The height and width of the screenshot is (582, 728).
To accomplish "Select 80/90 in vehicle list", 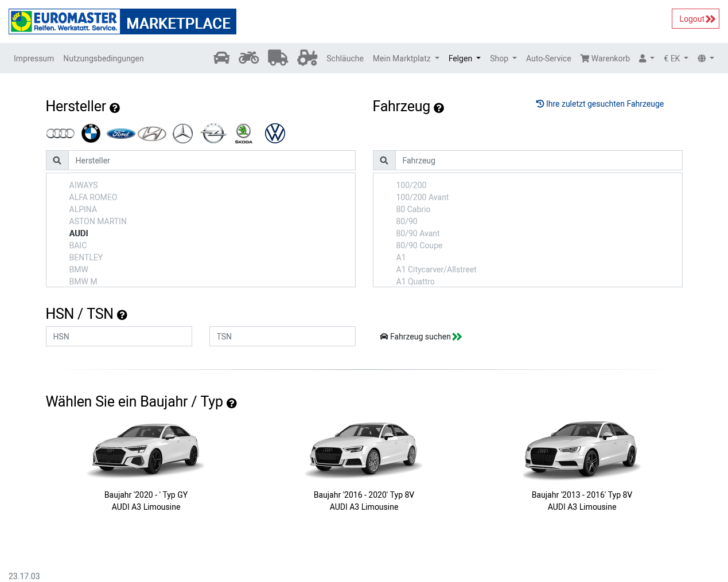I will (x=407, y=221).
